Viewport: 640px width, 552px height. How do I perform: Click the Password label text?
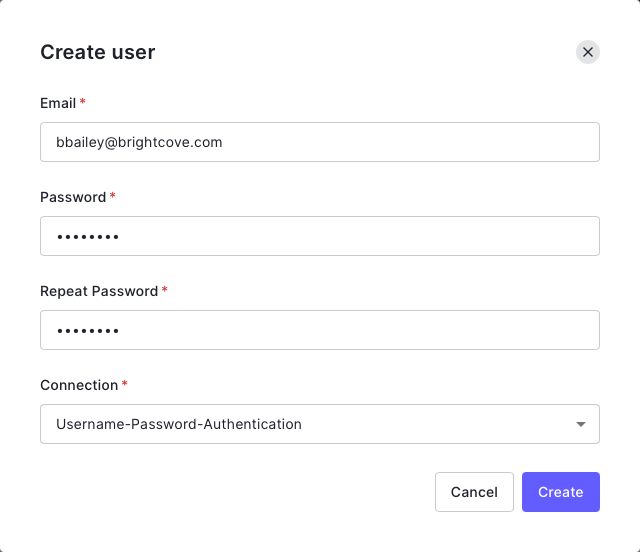(x=73, y=197)
